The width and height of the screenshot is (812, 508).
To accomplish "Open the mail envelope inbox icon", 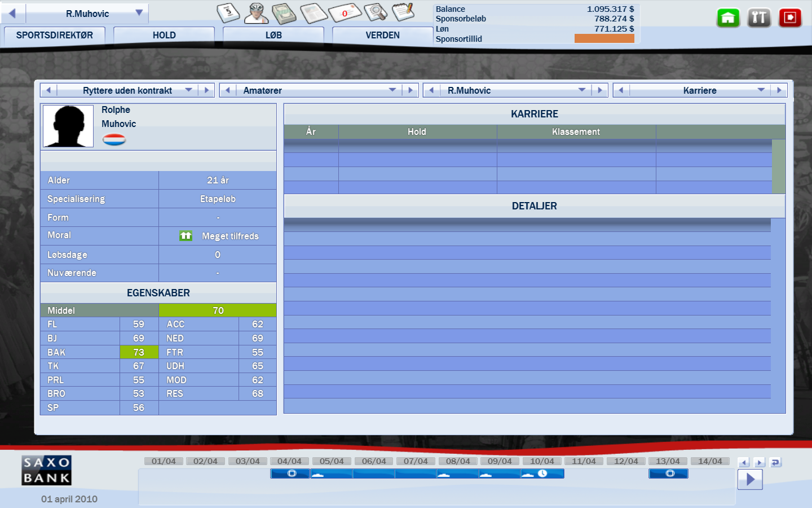I will pos(345,12).
